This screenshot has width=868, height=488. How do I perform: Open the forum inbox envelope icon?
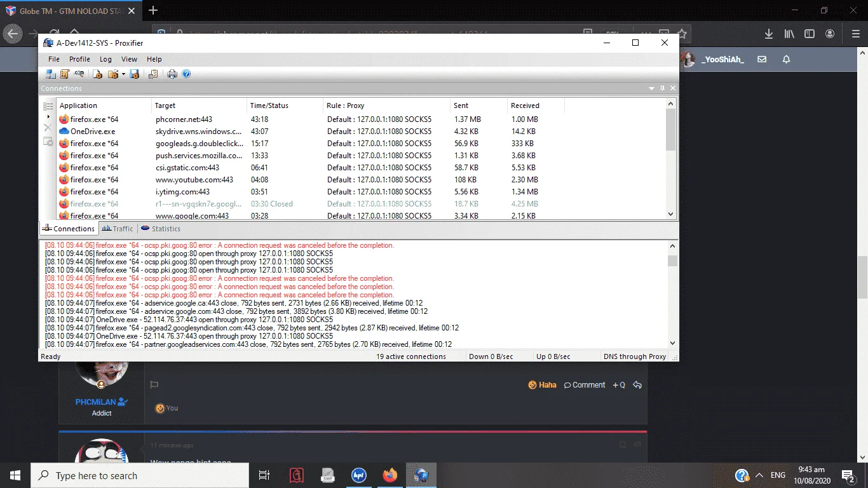click(762, 59)
